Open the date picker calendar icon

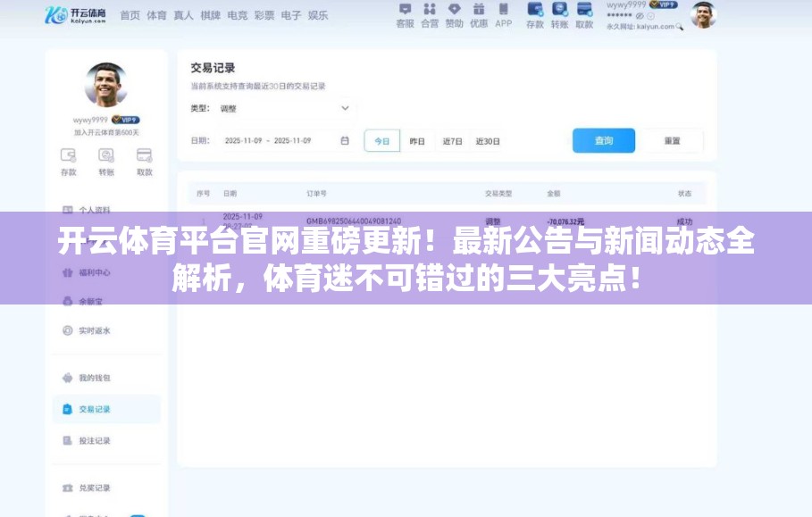click(346, 139)
